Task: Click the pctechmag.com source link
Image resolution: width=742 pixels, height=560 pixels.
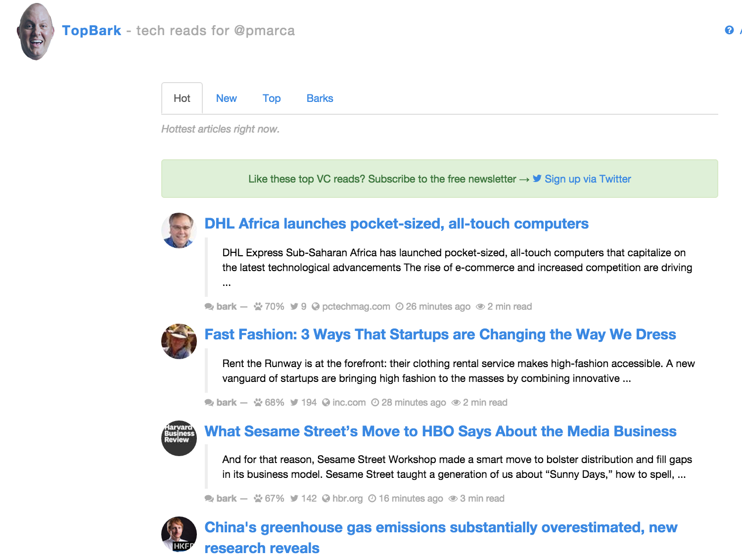Action: [356, 307]
